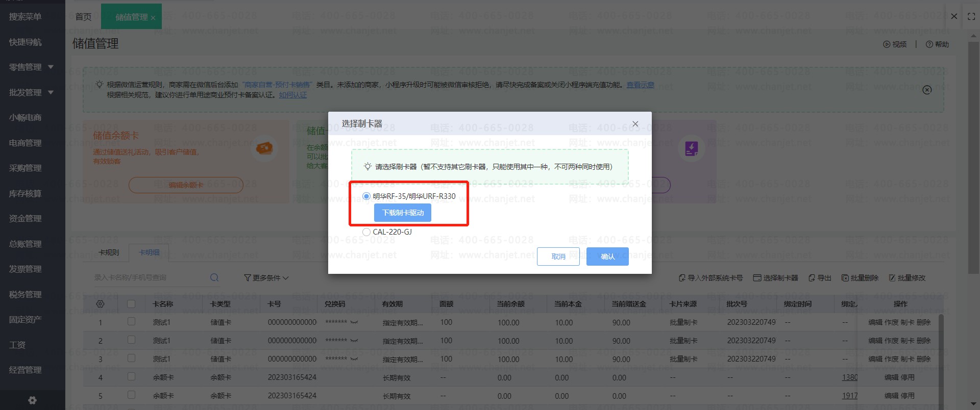Open 帮助 help
Viewport: 980px width, 410px height.
[937, 44]
